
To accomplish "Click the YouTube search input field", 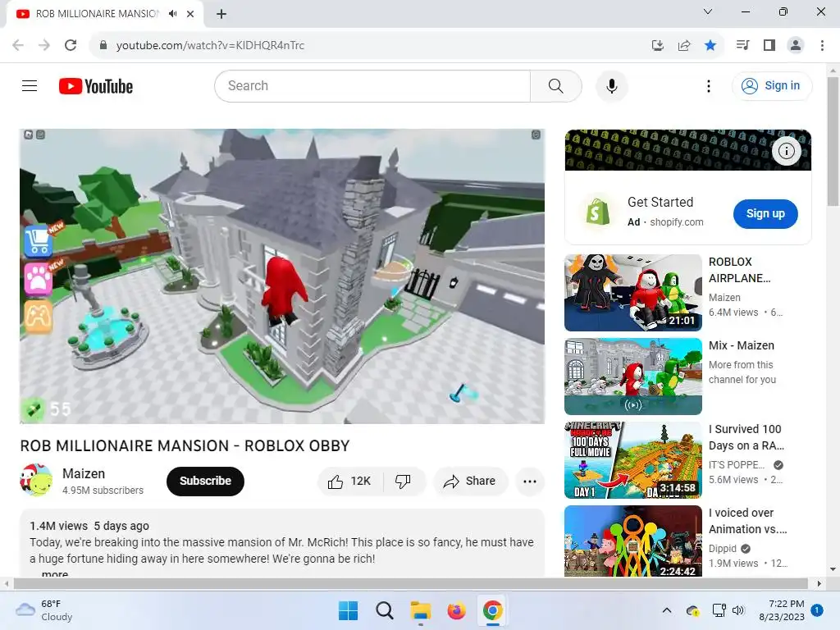I will coord(372,85).
